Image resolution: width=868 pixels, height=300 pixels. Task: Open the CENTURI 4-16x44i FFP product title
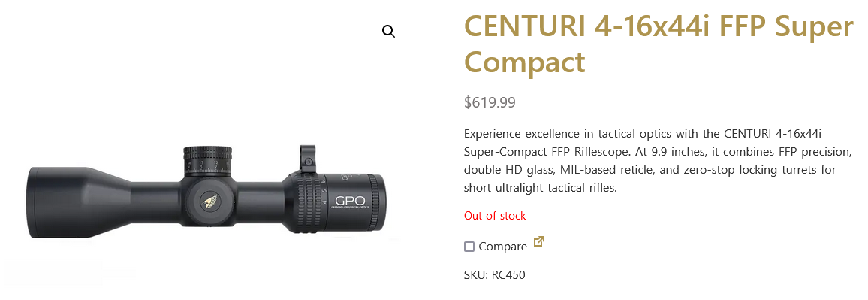(x=659, y=44)
